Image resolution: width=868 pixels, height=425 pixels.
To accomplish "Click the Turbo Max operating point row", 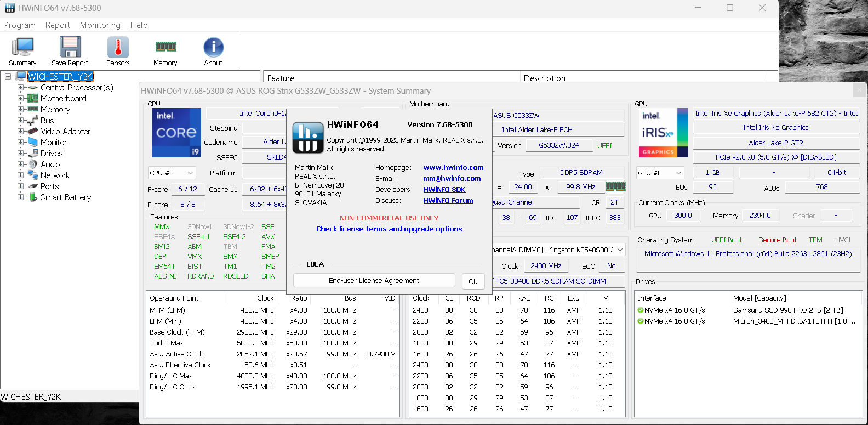I will click(272, 343).
